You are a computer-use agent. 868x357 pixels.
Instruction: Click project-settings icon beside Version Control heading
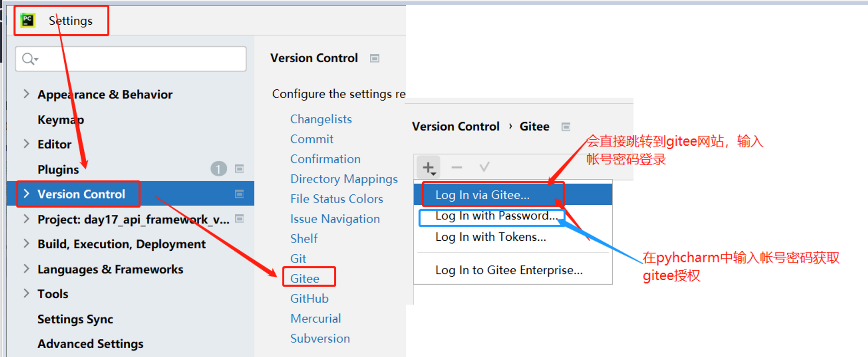(x=375, y=58)
